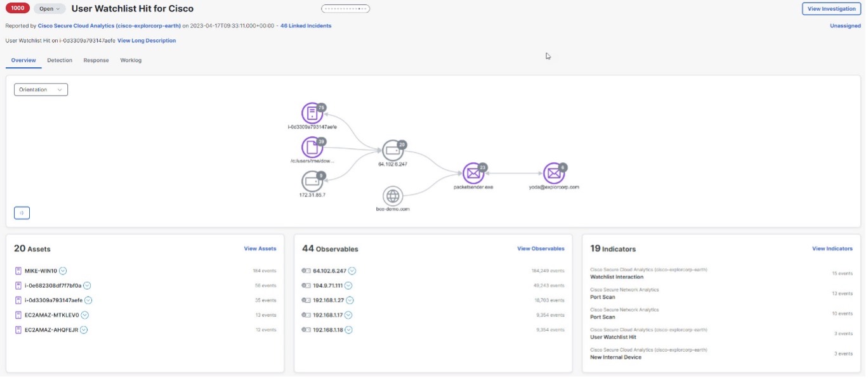Expand the 194.9.71.111 pivot menu

pos(348,285)
